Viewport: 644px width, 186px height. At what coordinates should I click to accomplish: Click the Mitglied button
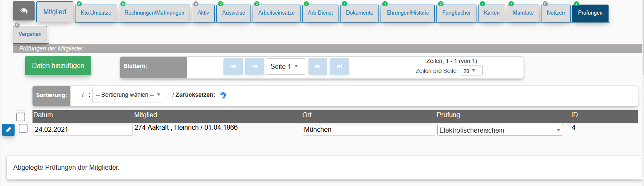click(x=55, y=12)
